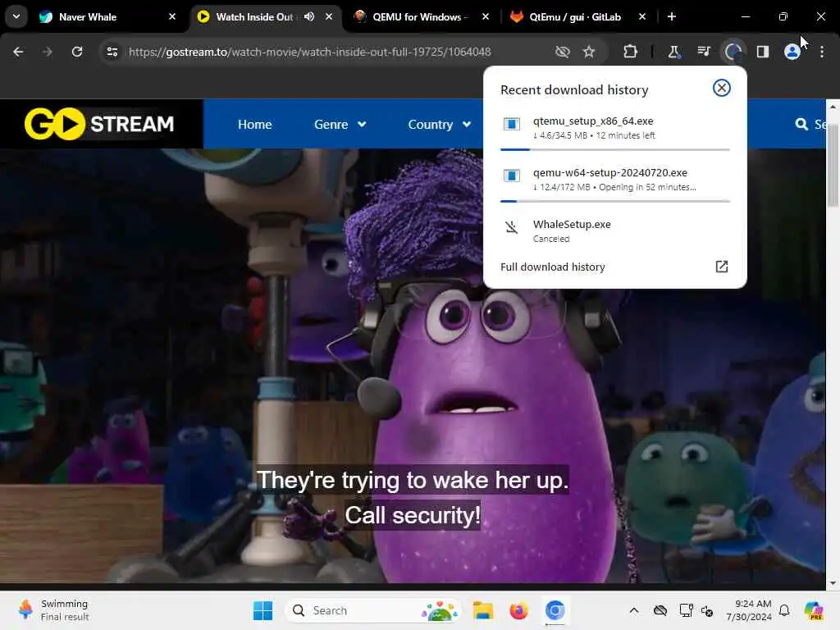Open the tab search dropdown arrow
840x630 pixels.
click(16, 16)
